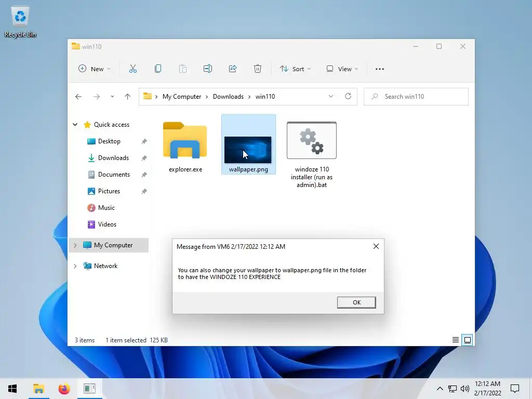Click the Copy icon in toolbar
Viewport: 532px width, 399px height.
(x=158, y=69)
